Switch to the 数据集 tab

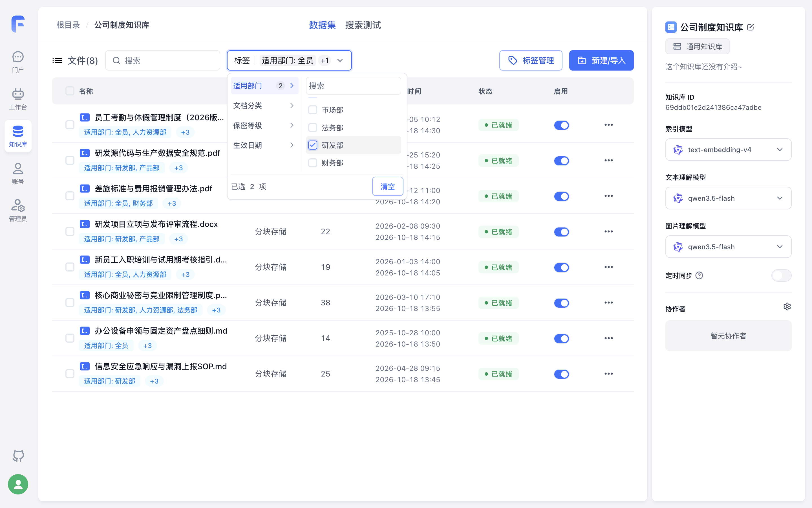pyautogui.click(x=322, y=25)
